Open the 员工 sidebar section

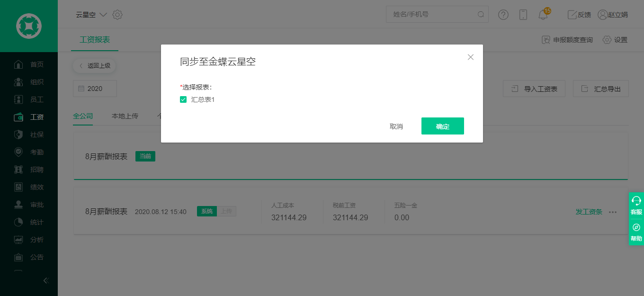(x=29, y=99)
